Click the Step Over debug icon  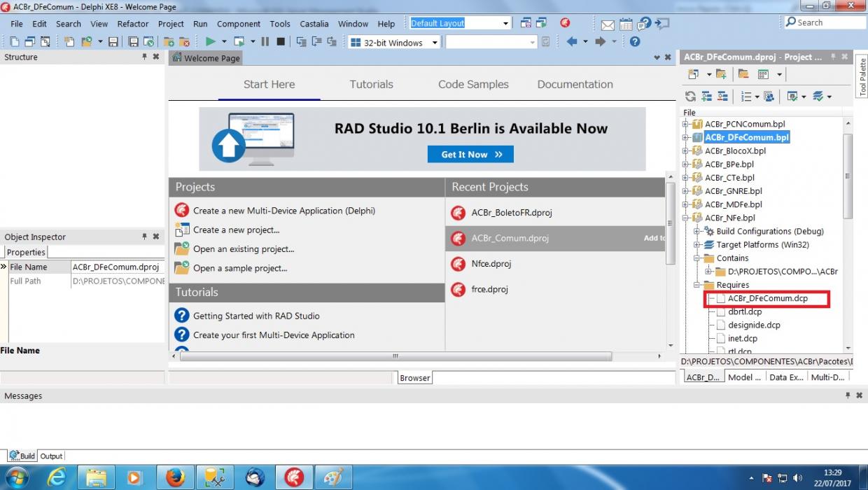pos(316,42)
